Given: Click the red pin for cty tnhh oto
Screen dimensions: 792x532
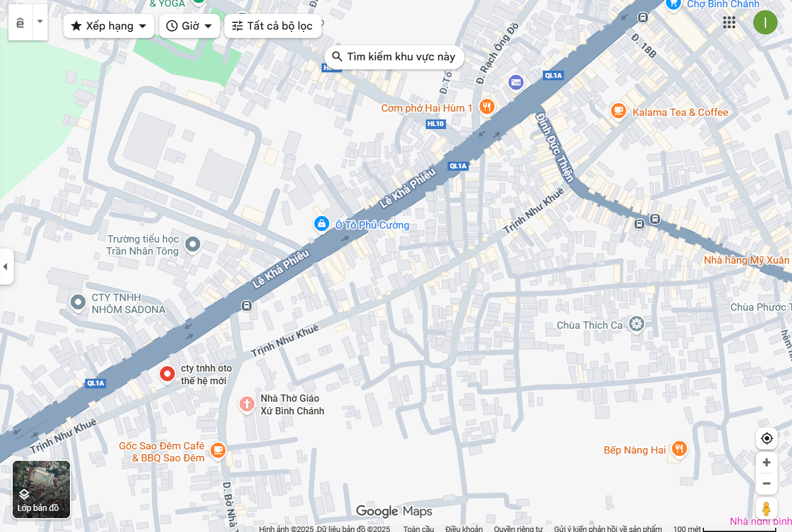Looking at the screenshot, I should (167, 374).
